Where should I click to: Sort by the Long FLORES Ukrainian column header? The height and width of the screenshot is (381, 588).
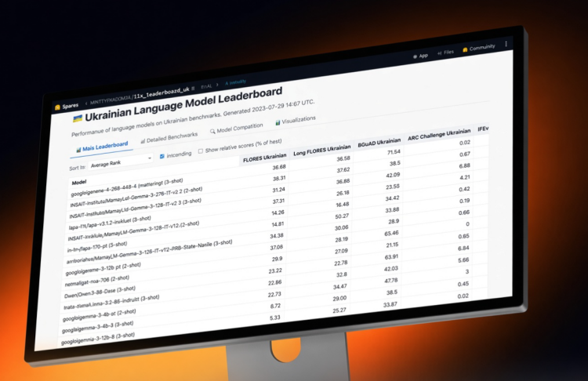click(321, 150)
